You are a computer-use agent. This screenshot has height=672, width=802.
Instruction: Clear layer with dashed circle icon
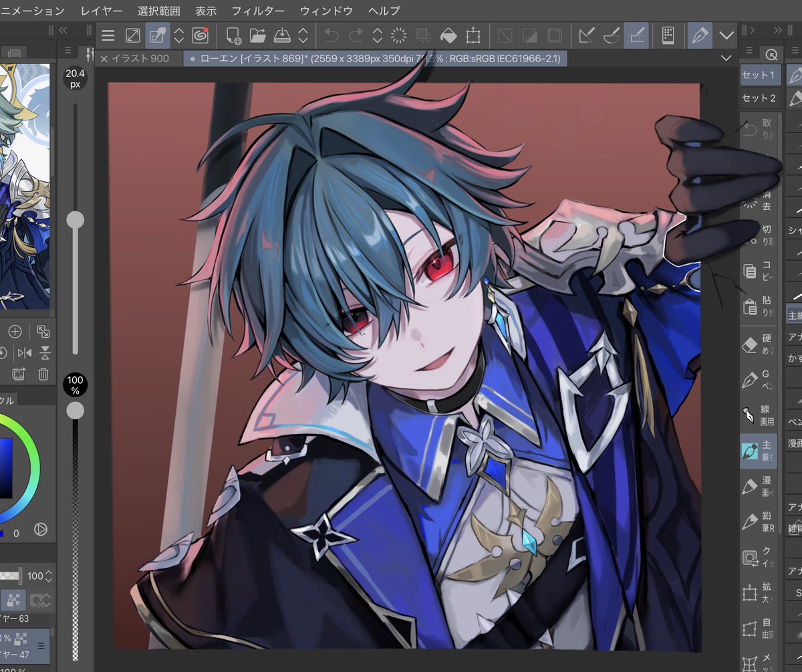399,35
